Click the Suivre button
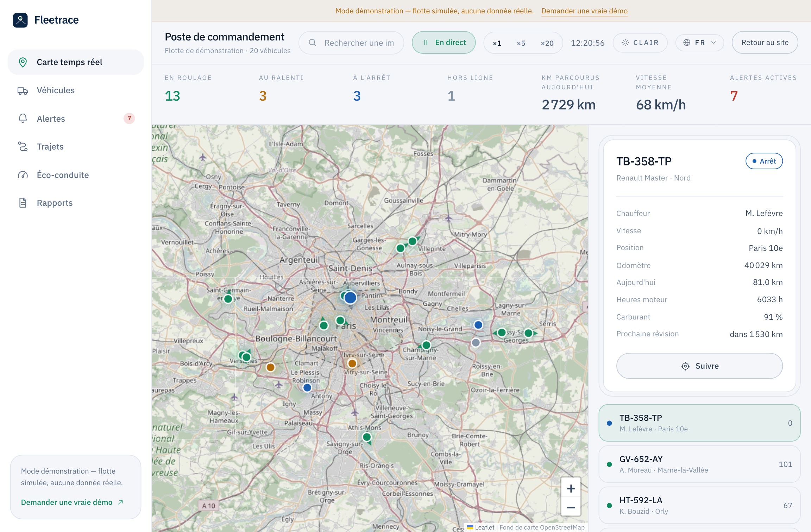 tap(699, 366)
